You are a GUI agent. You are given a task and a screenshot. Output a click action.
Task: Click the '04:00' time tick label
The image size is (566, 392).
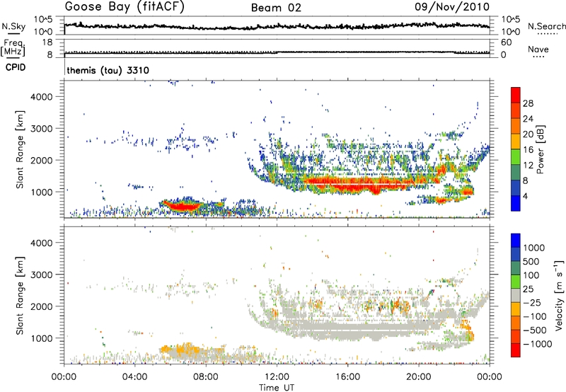(x=134, y=377)
